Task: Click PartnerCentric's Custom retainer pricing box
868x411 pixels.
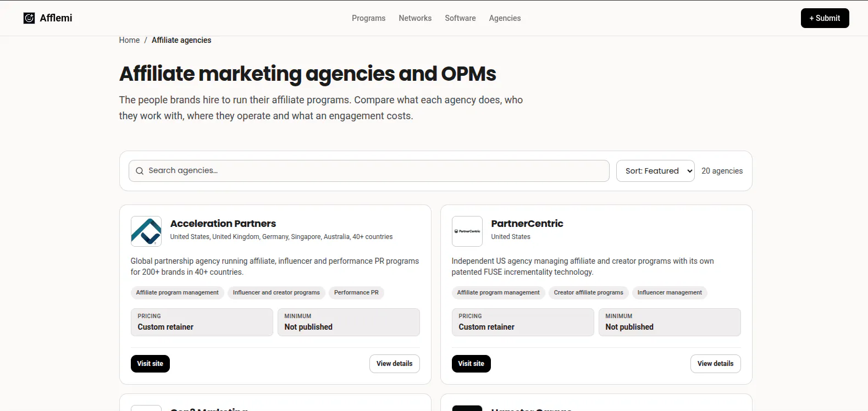Action: [x=523, y=322]
